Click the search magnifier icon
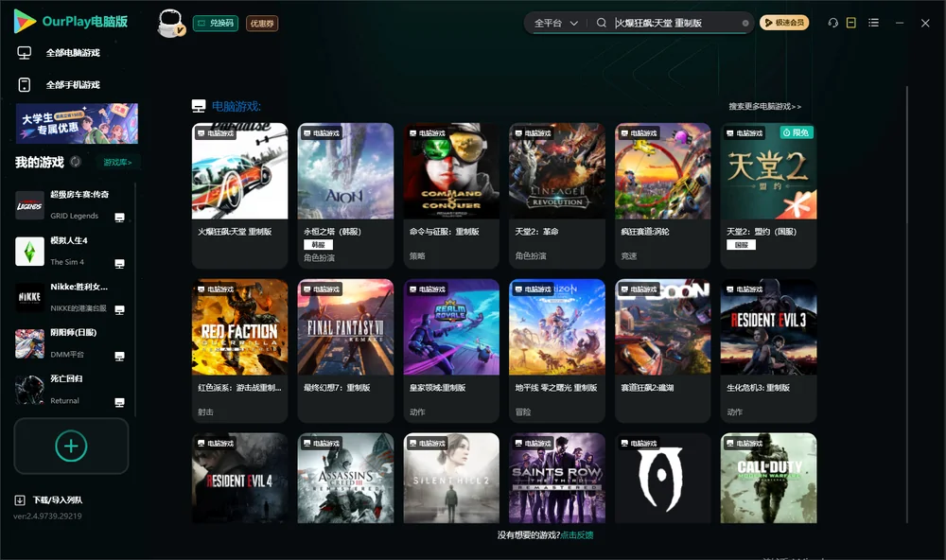The image size is (946, 560). [602, 23]
